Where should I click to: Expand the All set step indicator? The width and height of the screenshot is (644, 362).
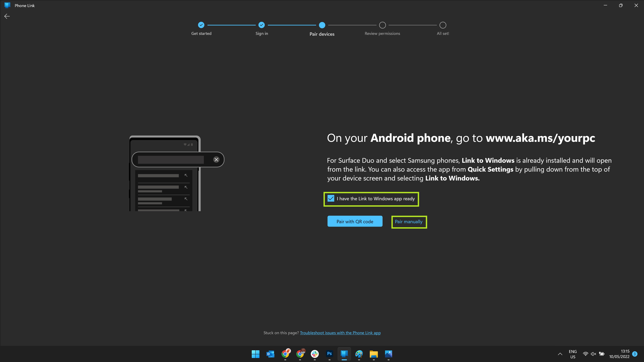click(442, 25)
